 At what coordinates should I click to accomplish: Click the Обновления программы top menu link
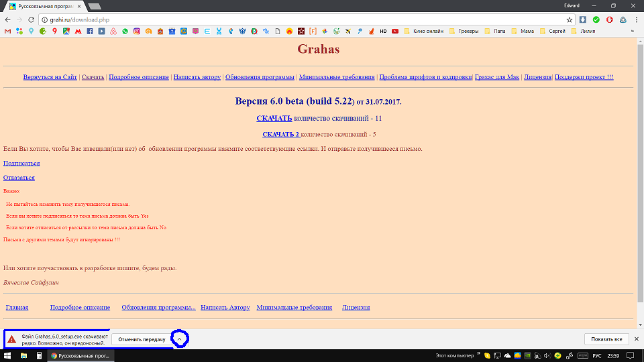point(260,76)
